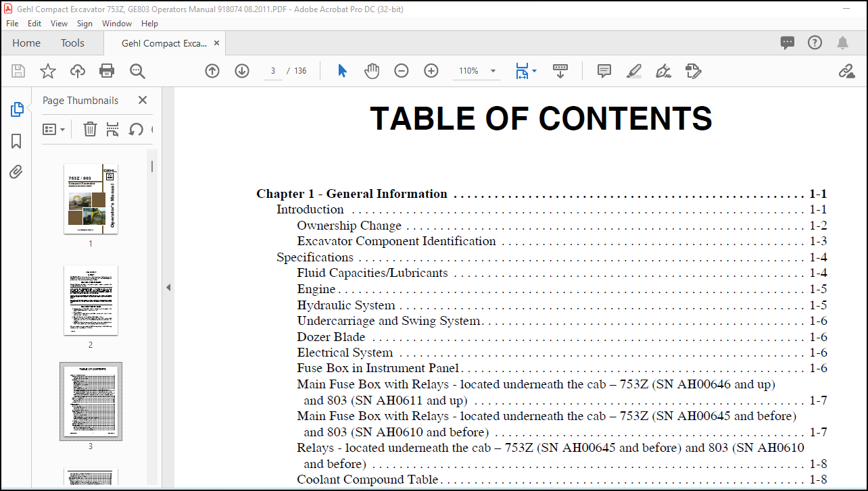Screen dimensions: 868x491
Task: Add a sticky note comment
Action: [604, 71]
